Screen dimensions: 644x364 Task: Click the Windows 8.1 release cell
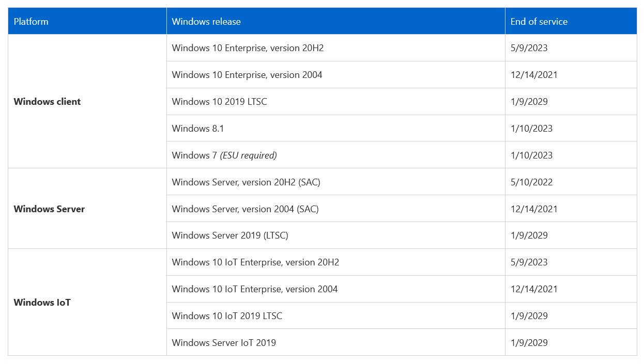(x=335, y=129)
